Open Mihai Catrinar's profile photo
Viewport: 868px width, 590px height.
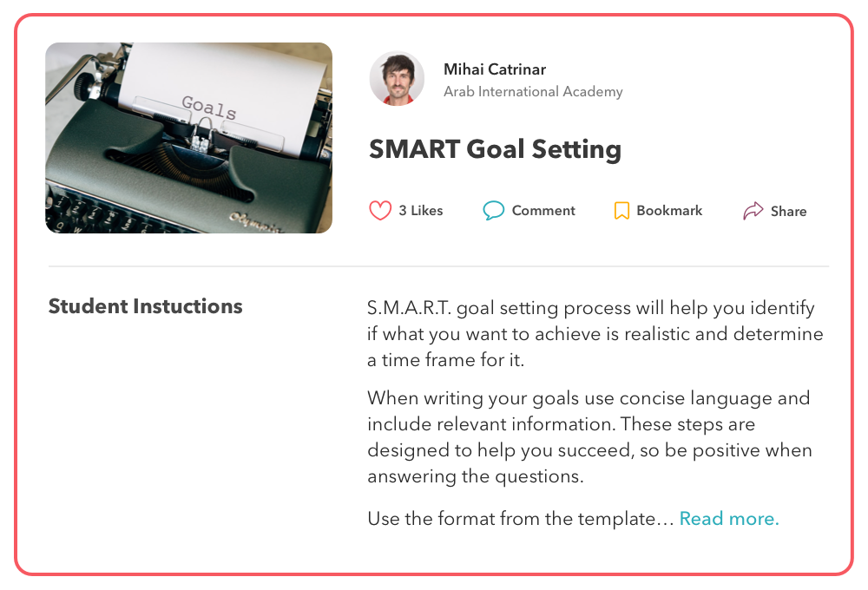coord(397,79)
